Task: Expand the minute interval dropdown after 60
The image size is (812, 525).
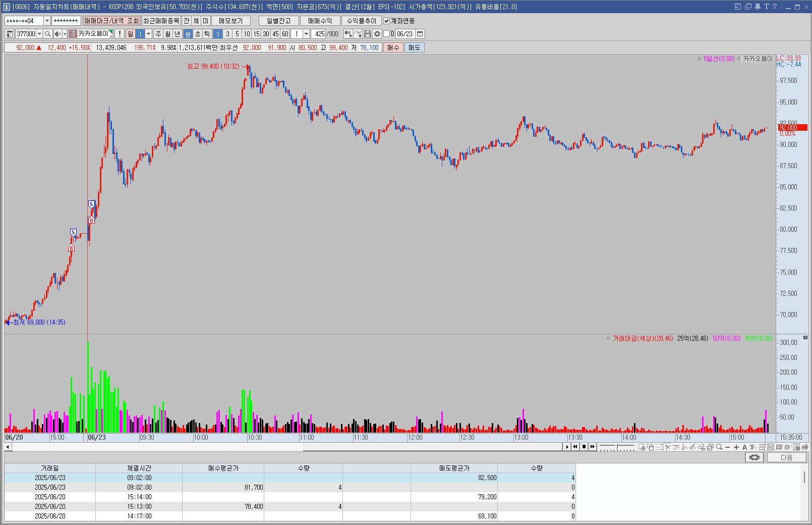Action: (306, 34)
